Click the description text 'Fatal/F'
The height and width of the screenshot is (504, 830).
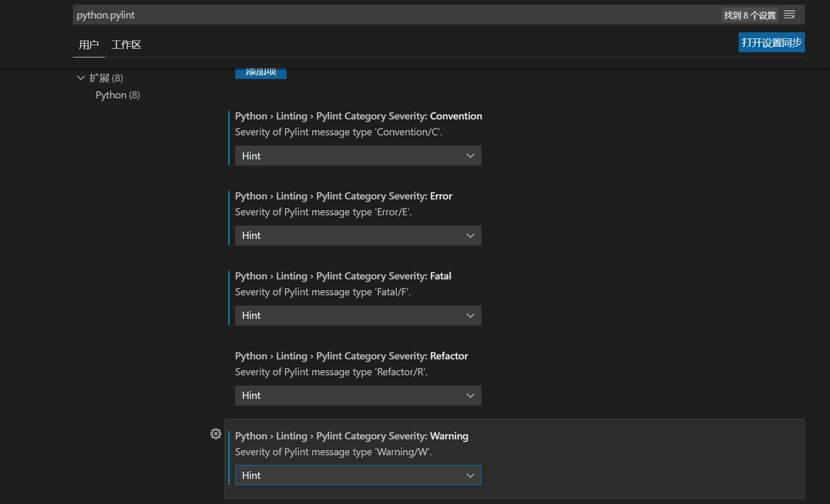click(x=392, y=292)
